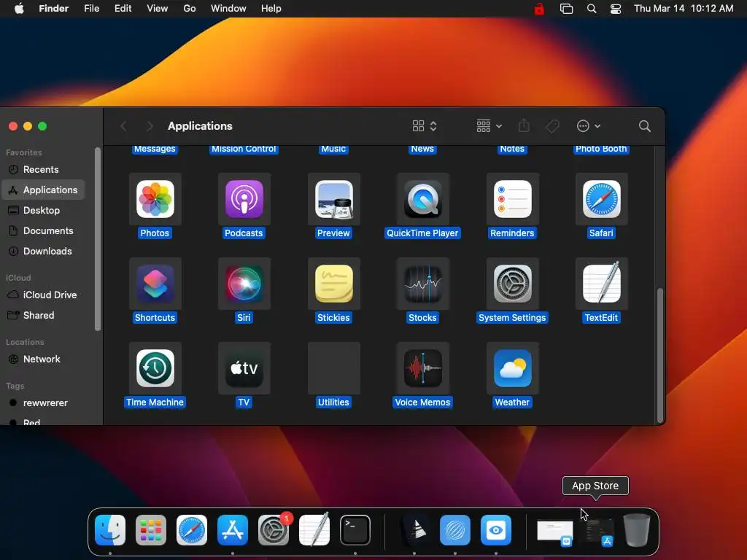Screen dimensions: 747x560
Task: Select the TV app icon
Action: tap(244, 368)
